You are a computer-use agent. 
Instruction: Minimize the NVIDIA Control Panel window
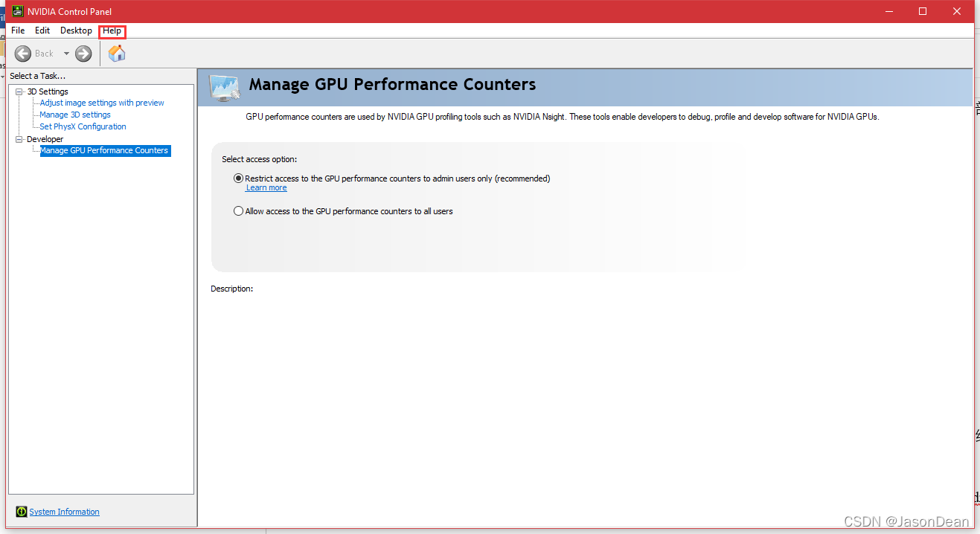tap(888, 11)
